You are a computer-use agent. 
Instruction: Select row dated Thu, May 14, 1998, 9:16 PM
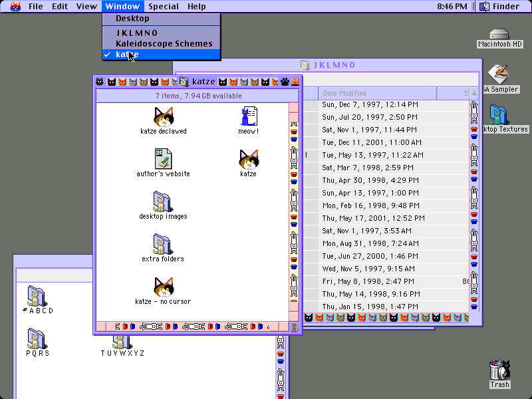[x=386, y=294]
